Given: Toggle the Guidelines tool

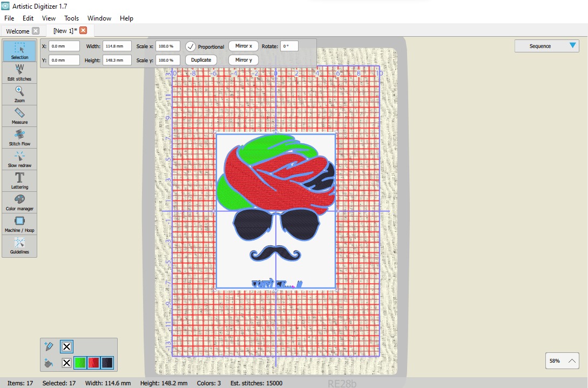Looking at the screenshot, I should (19, 245).
